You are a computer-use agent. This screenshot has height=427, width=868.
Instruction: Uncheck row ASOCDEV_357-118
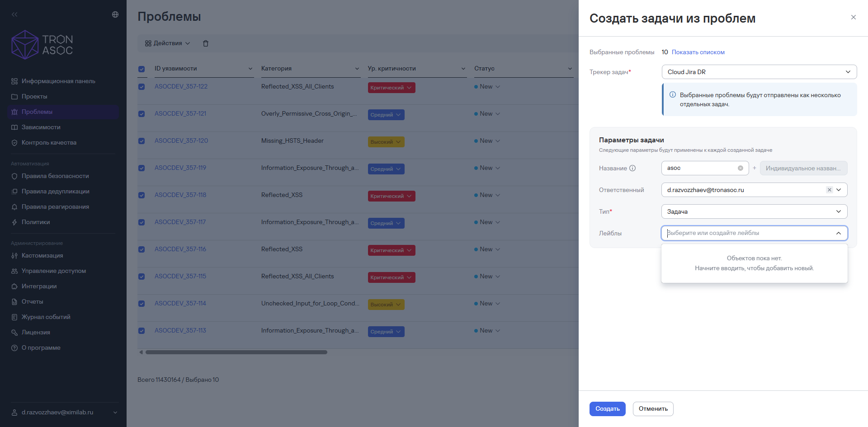(x=142, y=195)
